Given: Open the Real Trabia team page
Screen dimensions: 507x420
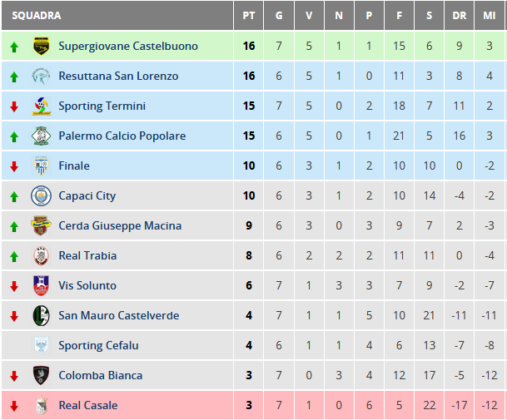Looking at the screenshot, I should [87, 255].
